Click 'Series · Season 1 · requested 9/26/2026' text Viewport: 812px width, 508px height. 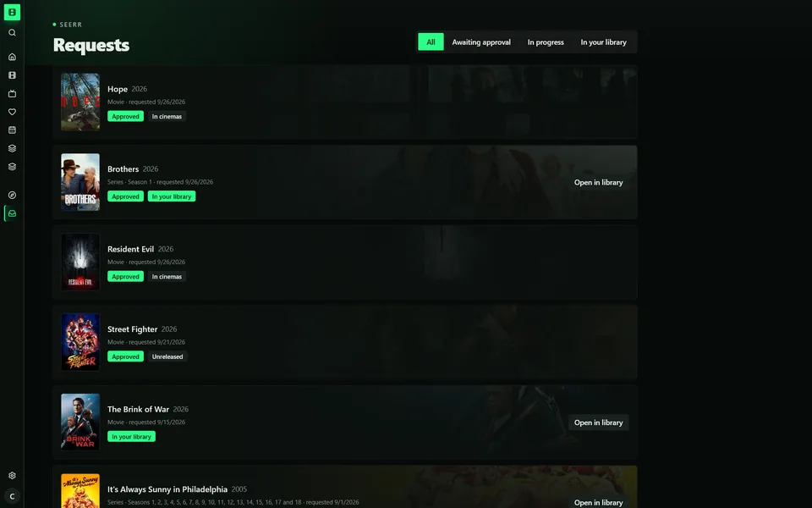tap(160, 182)
